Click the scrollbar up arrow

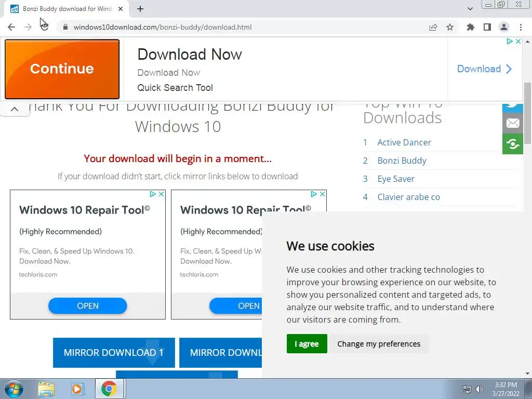coord(527,42)
